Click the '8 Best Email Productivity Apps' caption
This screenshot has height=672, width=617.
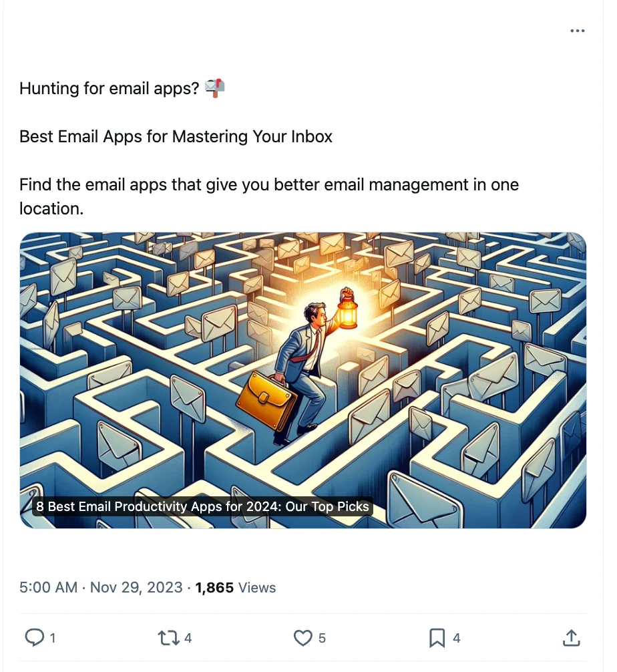[202, 506]
